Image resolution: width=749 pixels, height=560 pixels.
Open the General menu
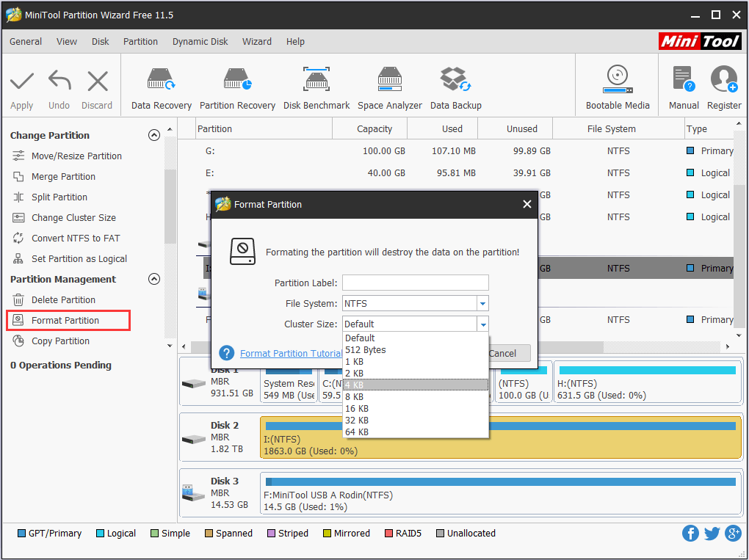(26, 42)
